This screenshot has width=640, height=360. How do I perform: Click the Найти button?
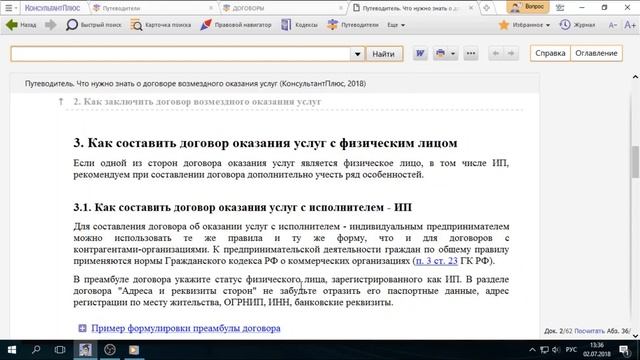pos(383,54)
